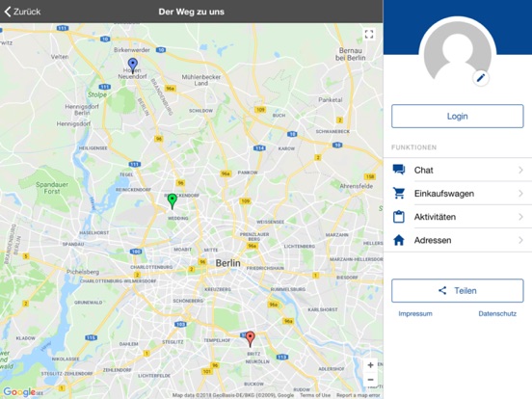Zoom in the map with plus button
Image resolution: width=532 pixels, height=399 pixels.
[370, 364]
